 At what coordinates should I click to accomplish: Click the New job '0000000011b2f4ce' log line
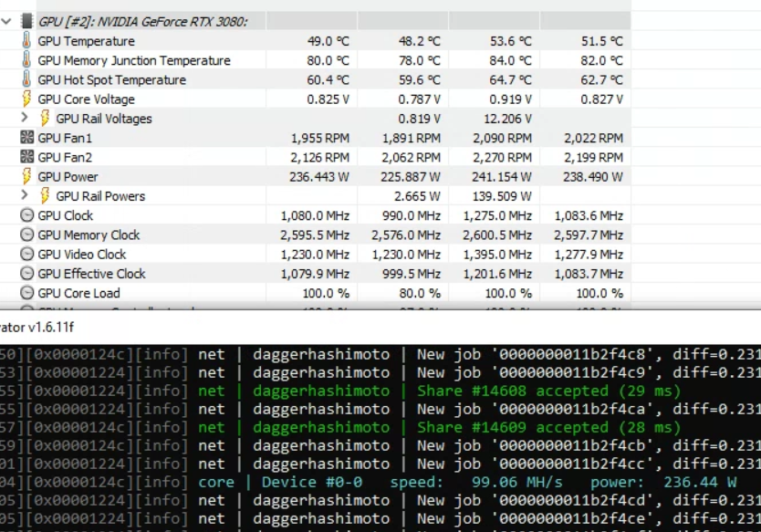coord(380,518)
